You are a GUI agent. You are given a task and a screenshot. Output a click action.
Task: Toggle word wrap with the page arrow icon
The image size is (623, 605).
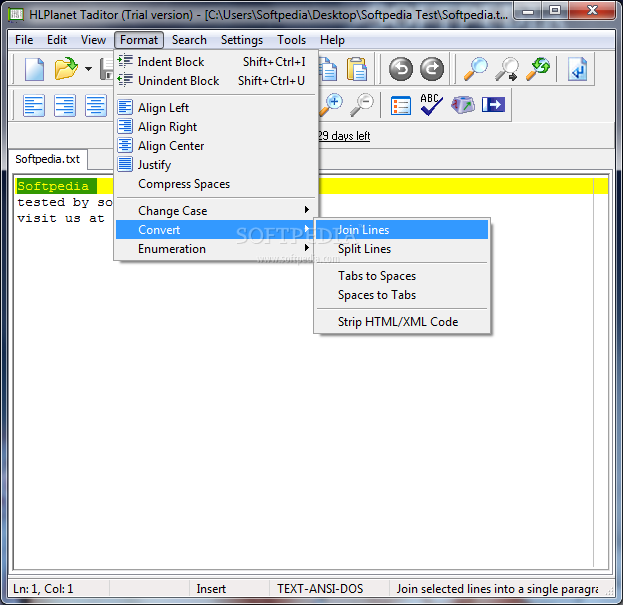pyautogui.click(x=577, y=69)
